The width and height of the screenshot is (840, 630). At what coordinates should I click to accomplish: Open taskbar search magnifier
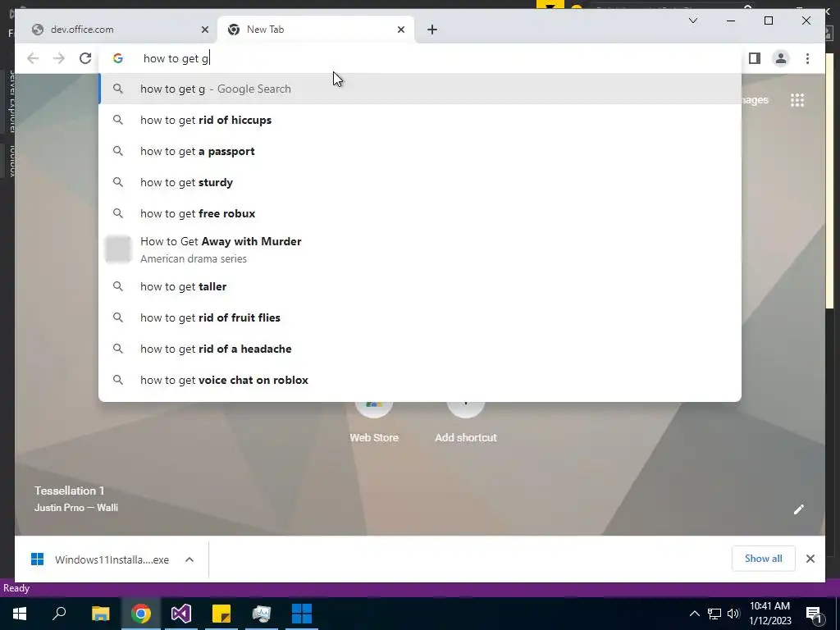59,614
